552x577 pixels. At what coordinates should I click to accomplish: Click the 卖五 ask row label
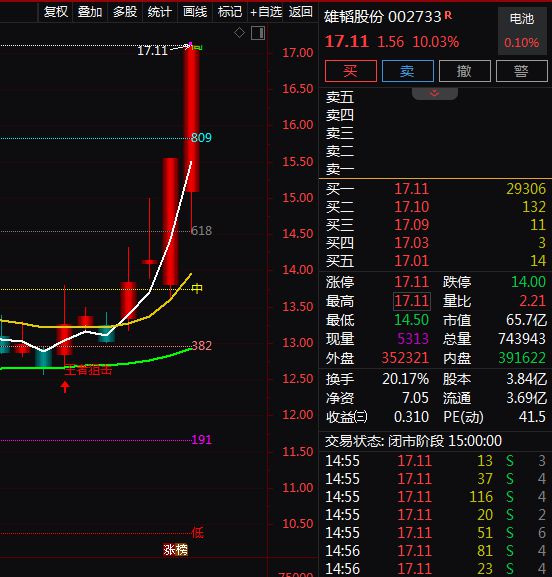point(340,98)
